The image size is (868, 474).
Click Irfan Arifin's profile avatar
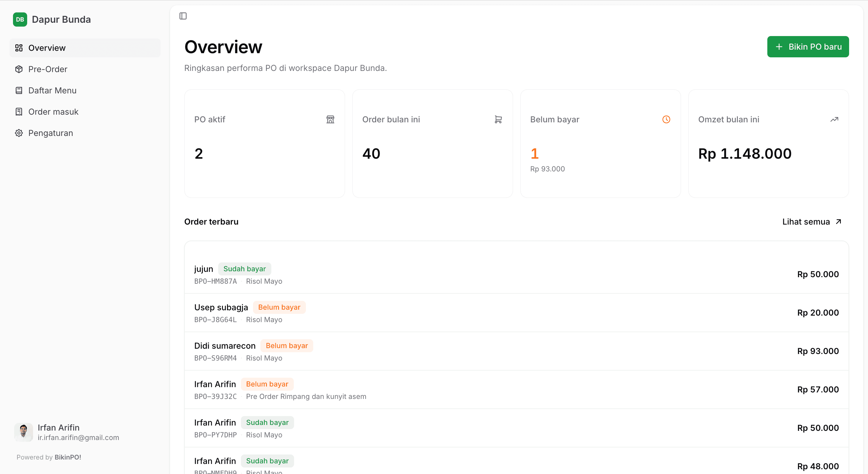point(24,432)
